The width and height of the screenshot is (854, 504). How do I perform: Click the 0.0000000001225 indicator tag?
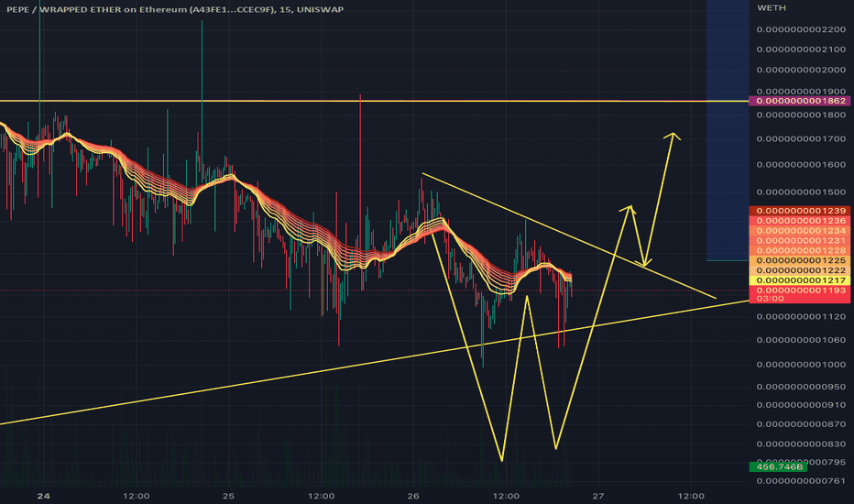click(800, 260)
